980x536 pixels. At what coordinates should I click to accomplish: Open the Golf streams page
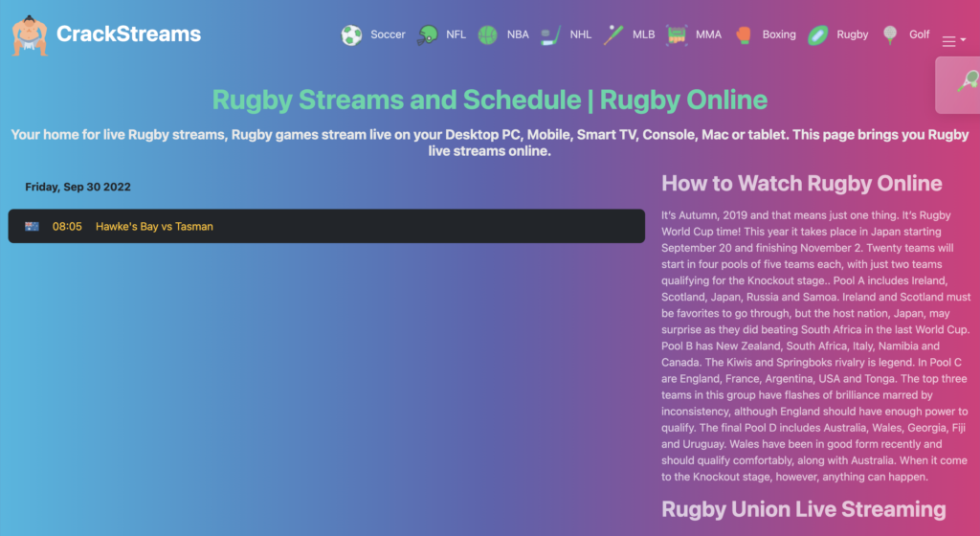920,34
